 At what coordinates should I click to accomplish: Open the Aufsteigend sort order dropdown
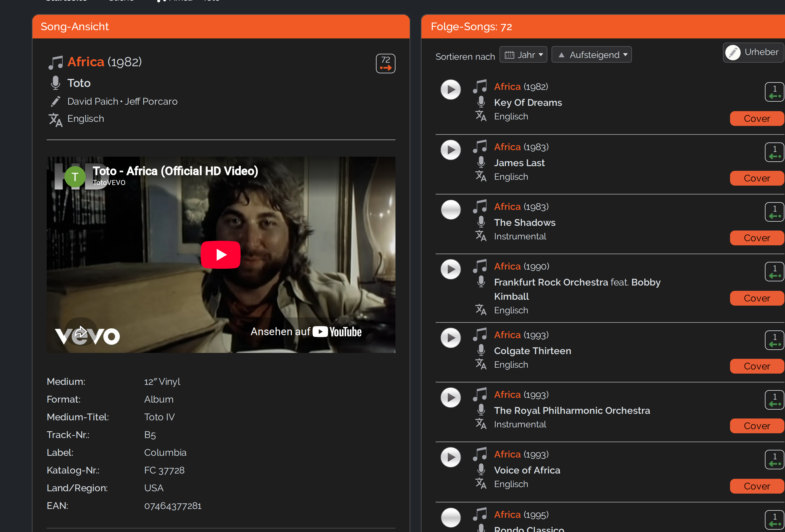pos(591,55)
